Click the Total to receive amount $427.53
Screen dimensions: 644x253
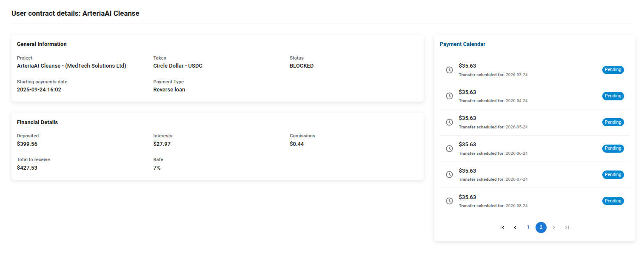[x=27, y=168]
